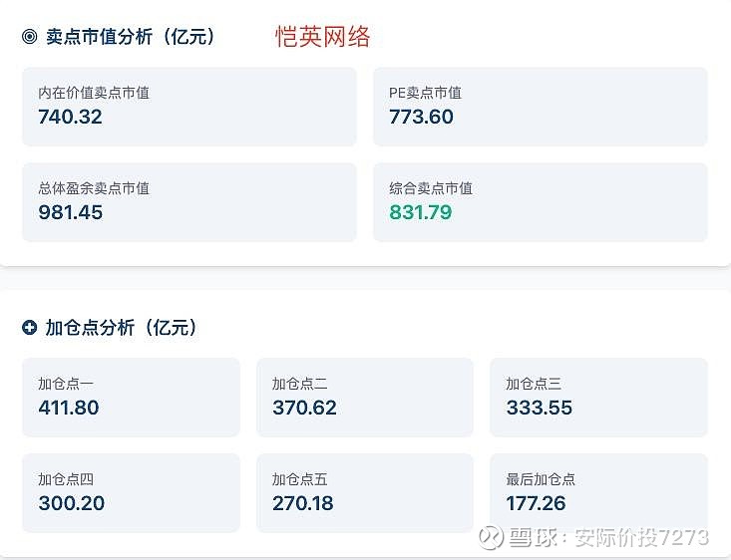Select the 加仓点一 card
The width and height of the screenshot is (731, 560).
(131, 397)
